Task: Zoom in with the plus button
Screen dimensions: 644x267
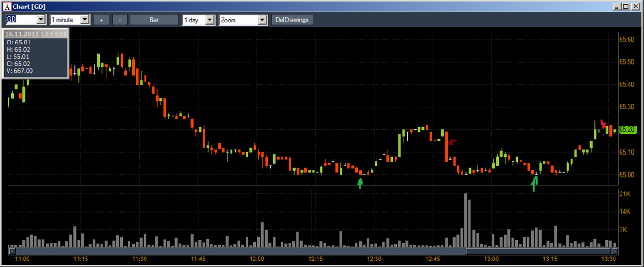Action: pos(101,20)
